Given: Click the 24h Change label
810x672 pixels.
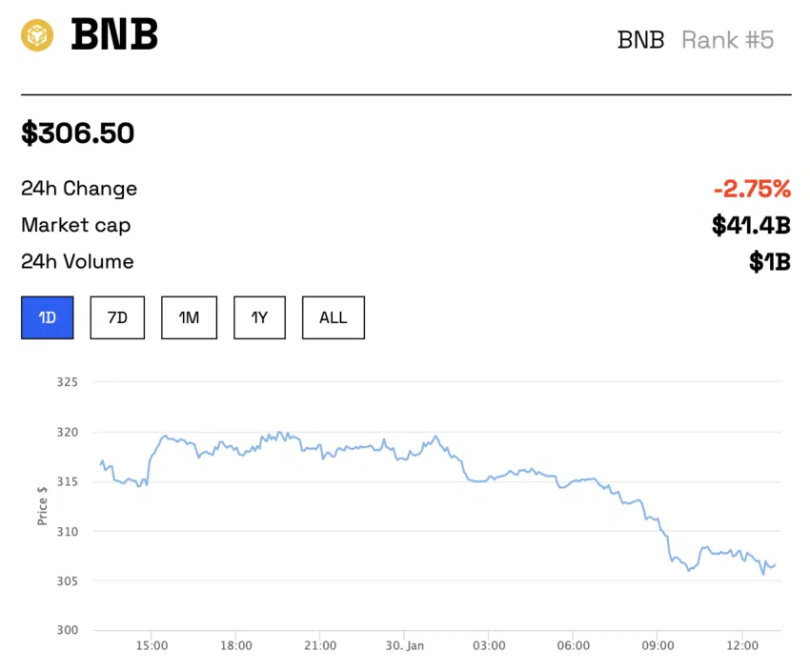Looking at the screenshot, I should point(79,189).
